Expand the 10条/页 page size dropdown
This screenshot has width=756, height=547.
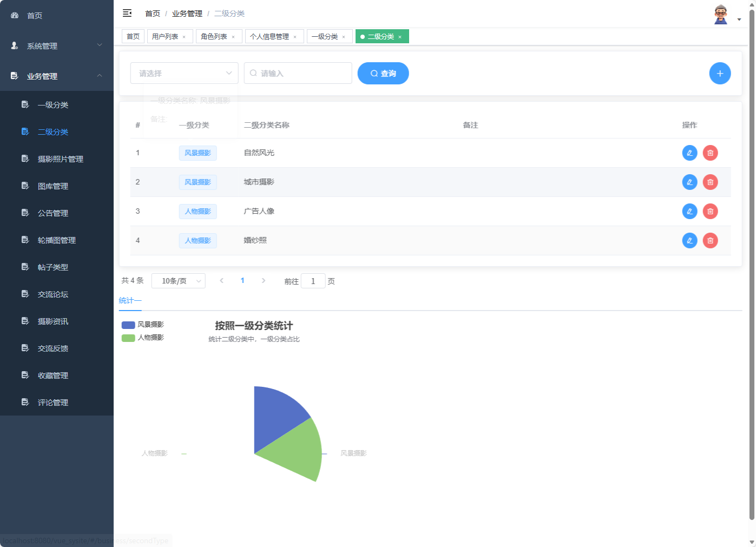point(178,280)
